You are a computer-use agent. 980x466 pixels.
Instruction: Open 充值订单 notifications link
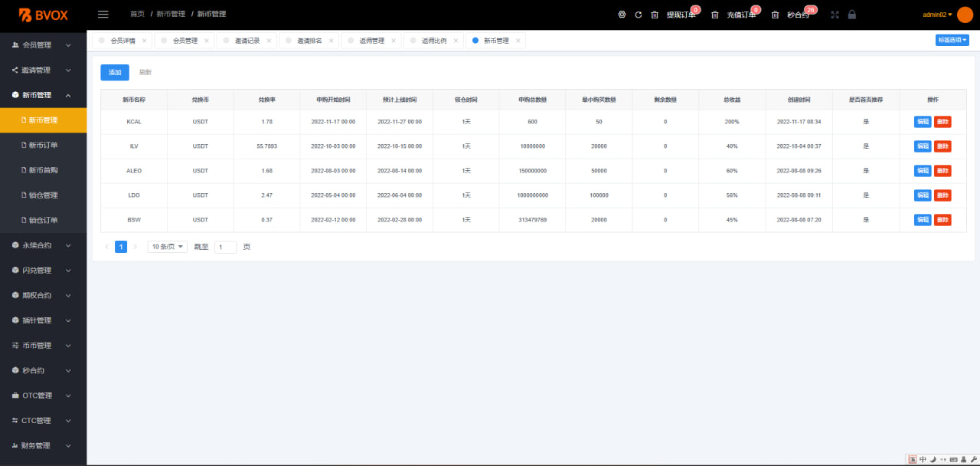coord(741,15)
